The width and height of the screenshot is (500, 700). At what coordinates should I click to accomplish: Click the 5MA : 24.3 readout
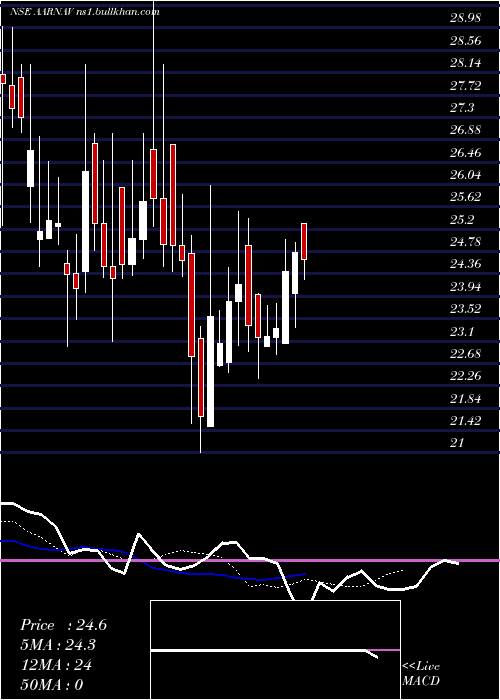coord(58,645)
